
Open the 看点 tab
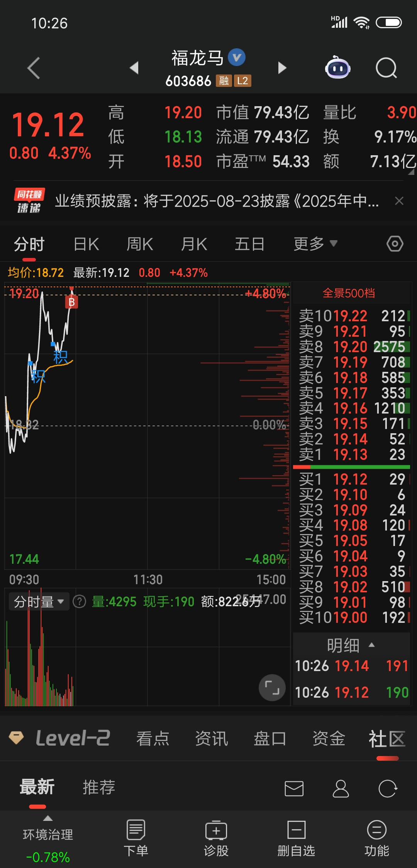pyautogui.click(x=153, y=738)
